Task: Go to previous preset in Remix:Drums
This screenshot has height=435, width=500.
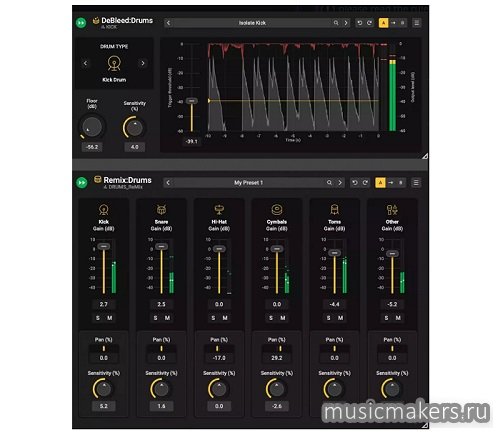Action: [168, 183]
